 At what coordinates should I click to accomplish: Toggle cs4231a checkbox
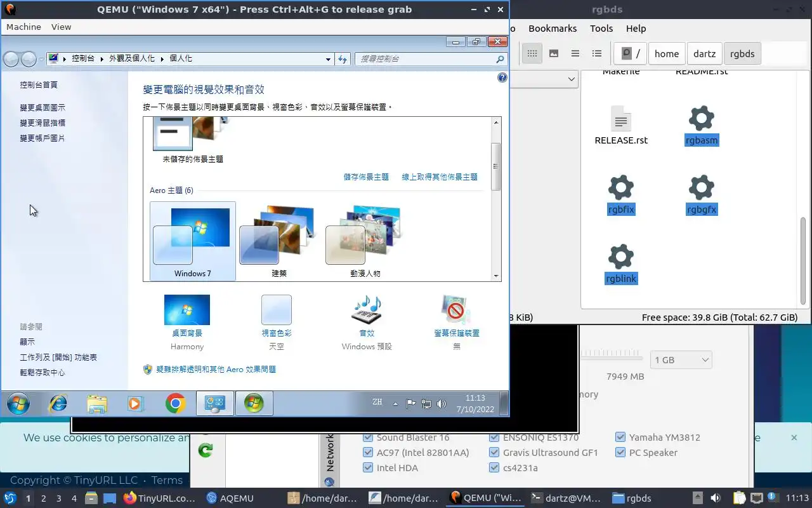click(494, 468)
